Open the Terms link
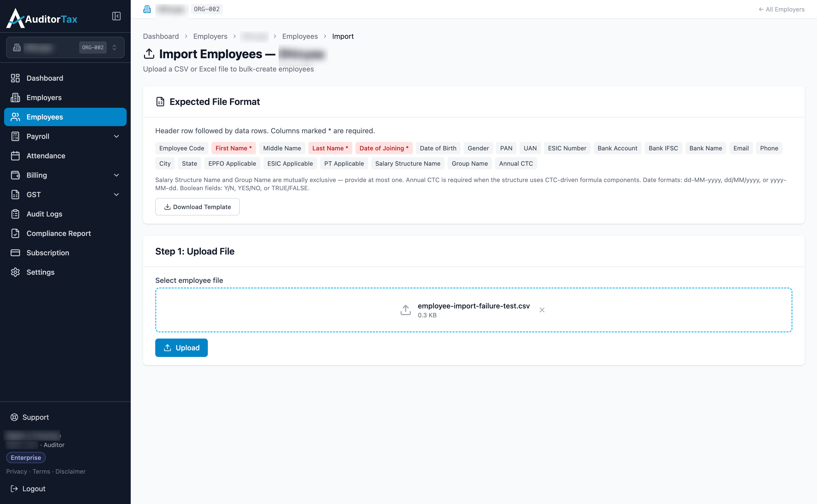Viewport: 817px width, 504px height. tap(41, 471)
